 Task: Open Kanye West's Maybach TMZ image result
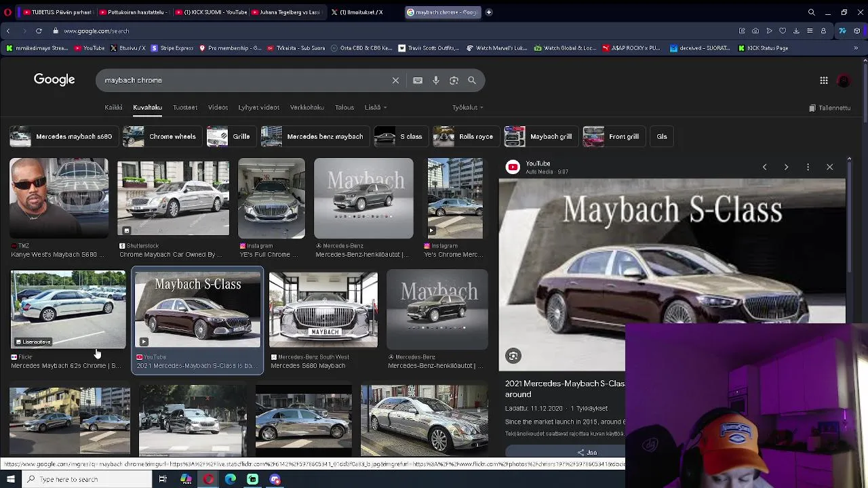click(x=58, y=199)
